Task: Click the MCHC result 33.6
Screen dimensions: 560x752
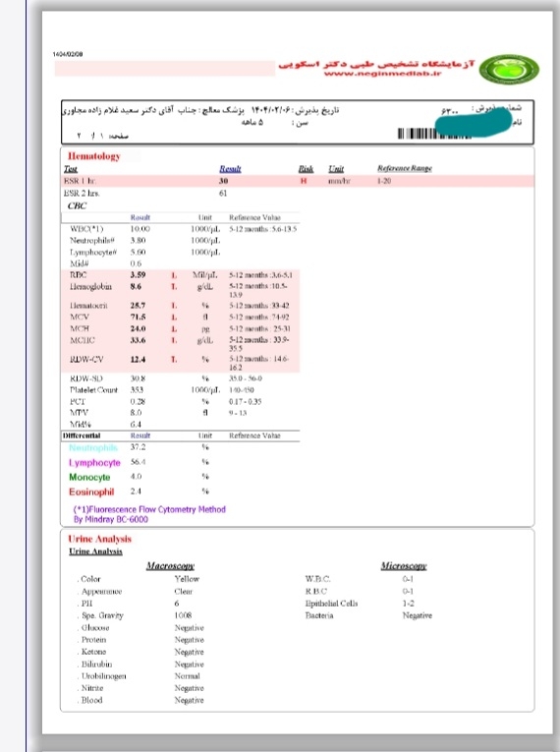Action: [x=139, y=340]
